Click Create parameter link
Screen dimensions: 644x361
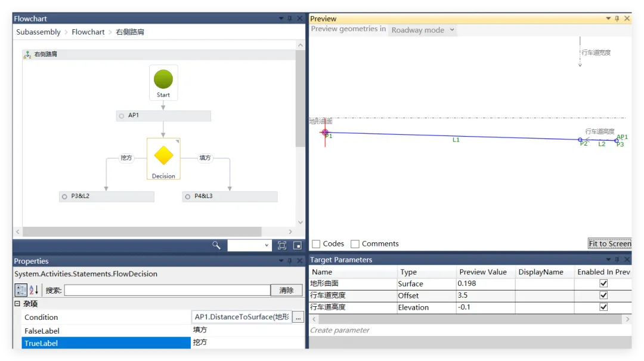(340, 330)
